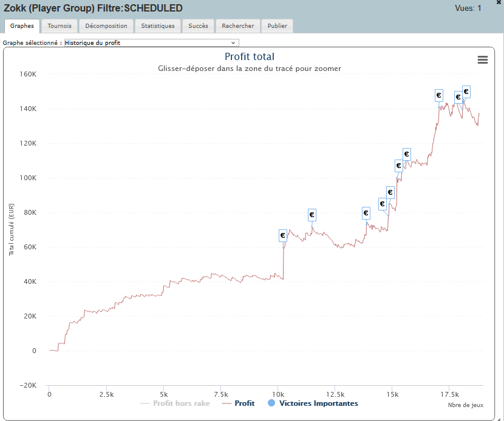Screen dimensions: 504x421
Task: Click the first euro marker near 10k games
Action: (283, 235)
